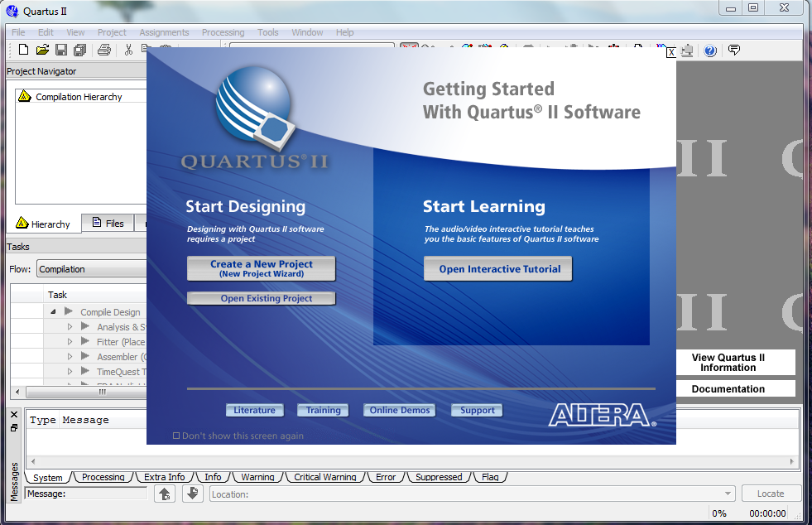Screen dimensions: 812x525
Task: Click the Training button
Action: tap(323, 410)
